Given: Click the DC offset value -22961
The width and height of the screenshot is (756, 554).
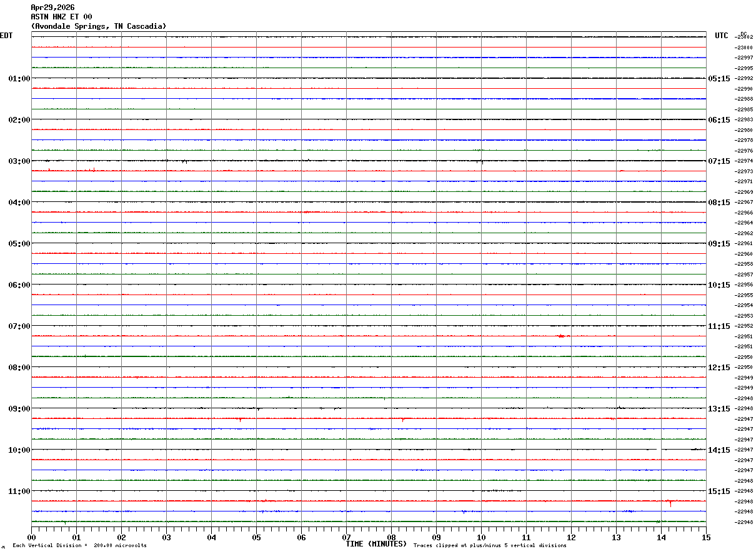Looking at the screenshot, I should pyautogui.click(x=744, y=243).
